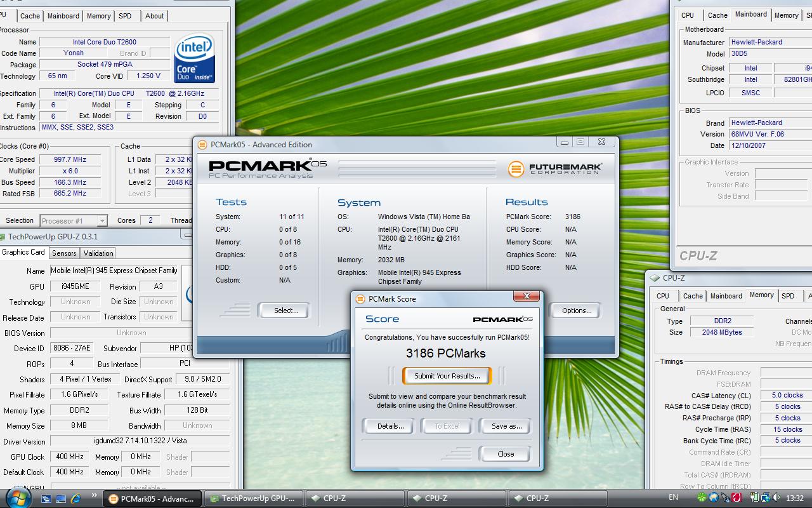Click the Futuremark Corporation logo

pyautogui.click(x=554, y=168)
